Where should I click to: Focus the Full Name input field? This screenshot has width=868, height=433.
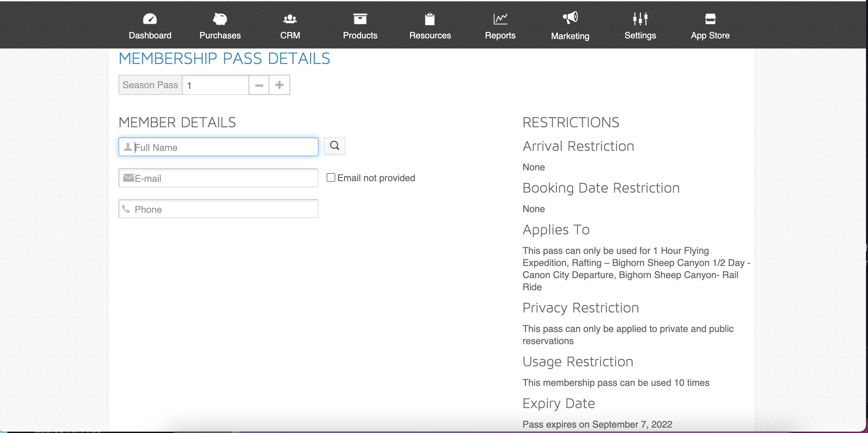[219, 147]
